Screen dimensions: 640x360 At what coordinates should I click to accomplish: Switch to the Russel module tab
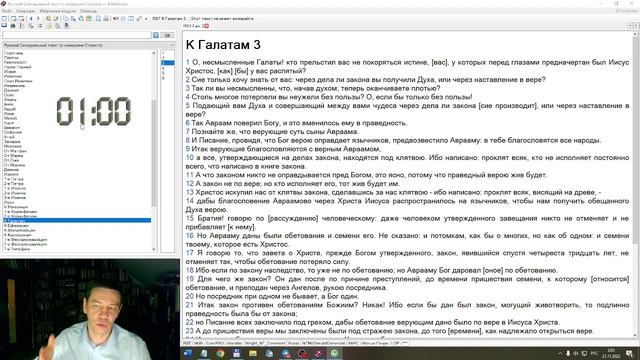pyautogui.click(x=293, y=343)
